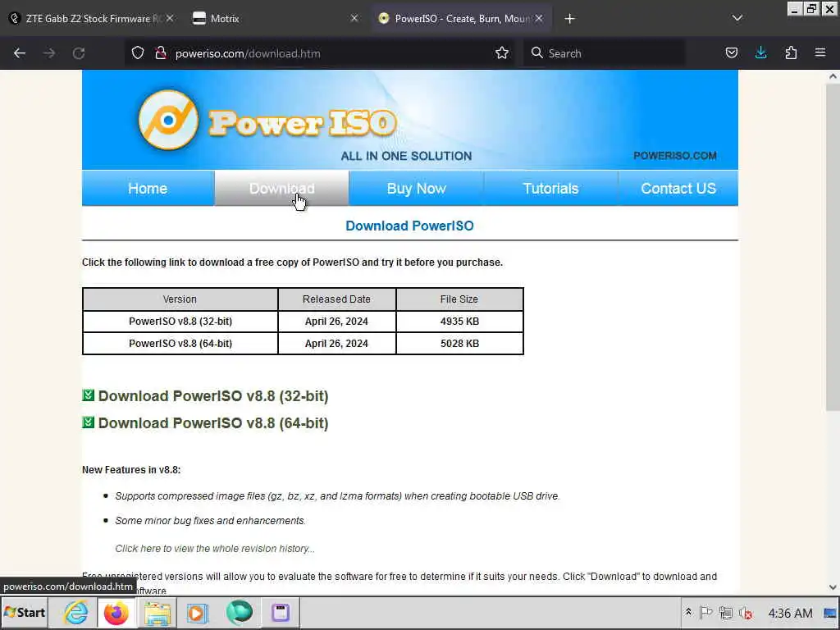
Task: Click the PowerISO v8.8 (64-bit) table cell
Action: pyautogui.click(x=180, y=344)
